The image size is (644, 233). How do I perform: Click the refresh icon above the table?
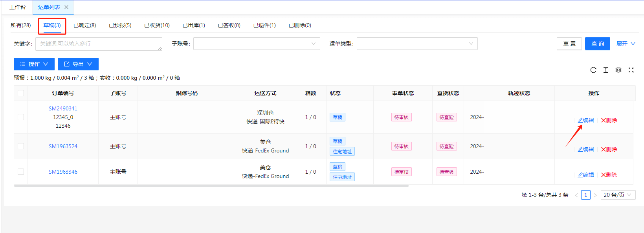pyautogui.click(x=593, y=70)
